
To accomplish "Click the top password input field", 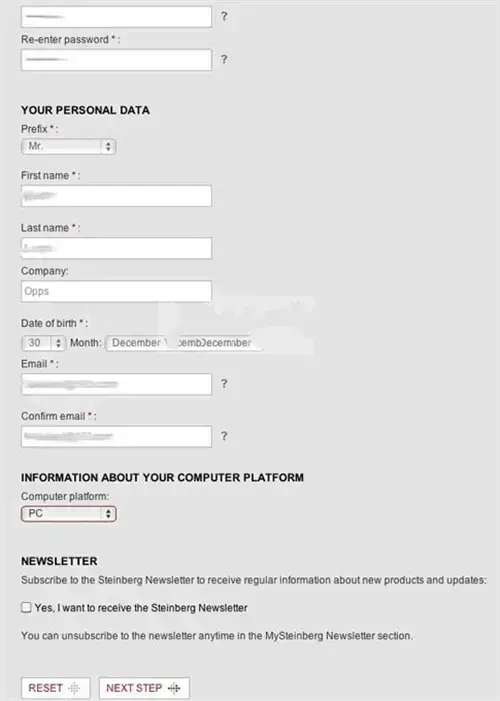I will [x=116, y=17].
